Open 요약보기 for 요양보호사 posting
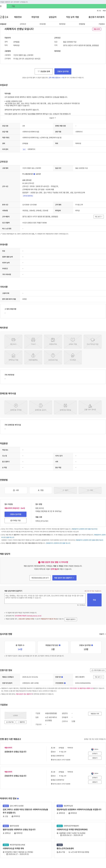The height and width of the screenshot is (868, 106). pos(95,753)
